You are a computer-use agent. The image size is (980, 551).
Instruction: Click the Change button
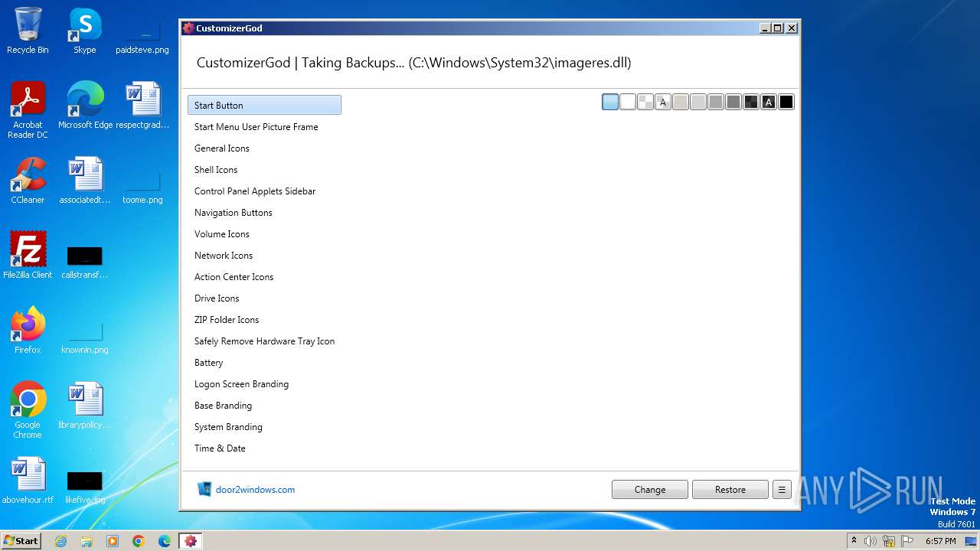[650, 490]
